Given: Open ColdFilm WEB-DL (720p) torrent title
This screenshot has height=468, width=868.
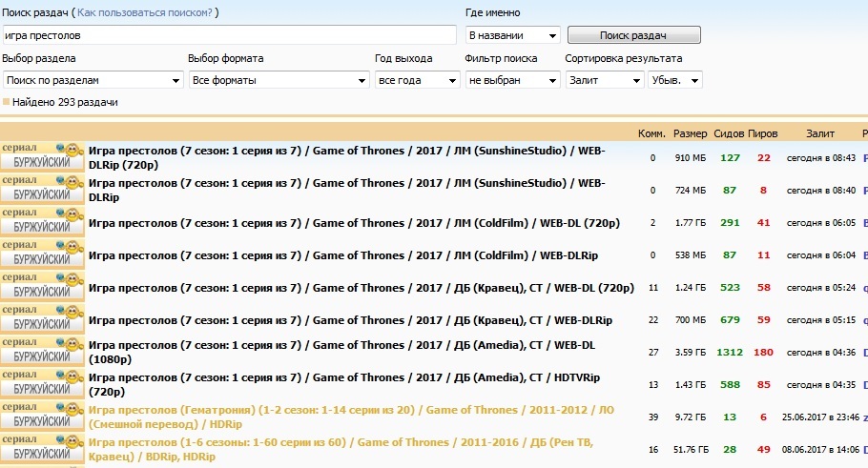Looking at the screenshot, I should 354,223.
